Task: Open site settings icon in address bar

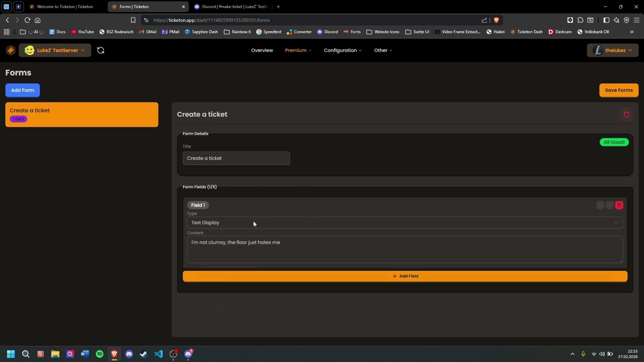Action: click(146, 20)
